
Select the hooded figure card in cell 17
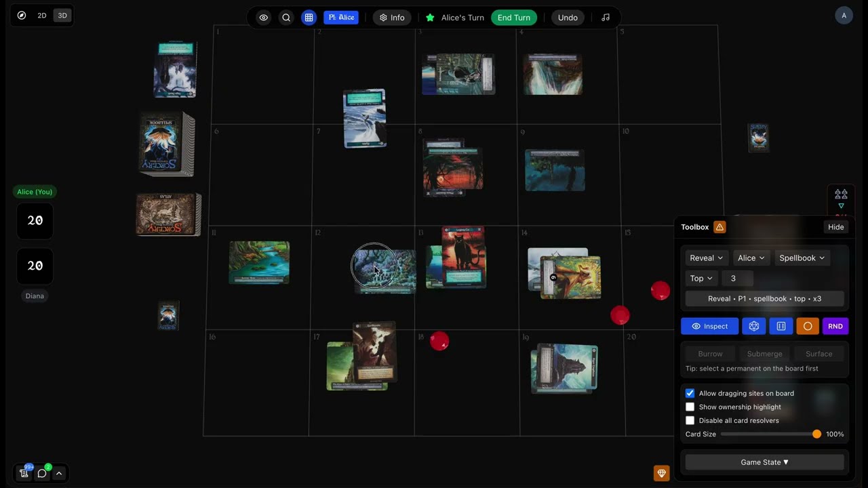[374, 351]
